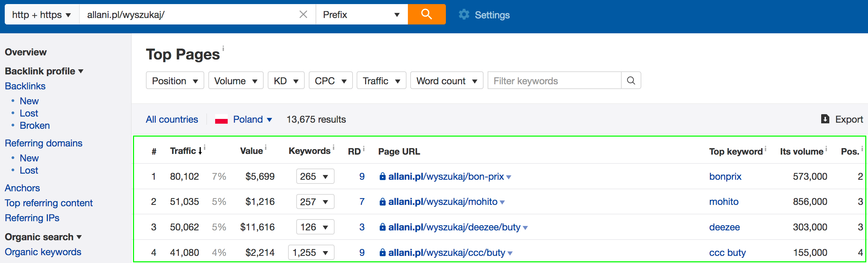This screenshot has height=263, width=868.
Task: Open the Word count filter dropdown
Action: click(447, 81)
